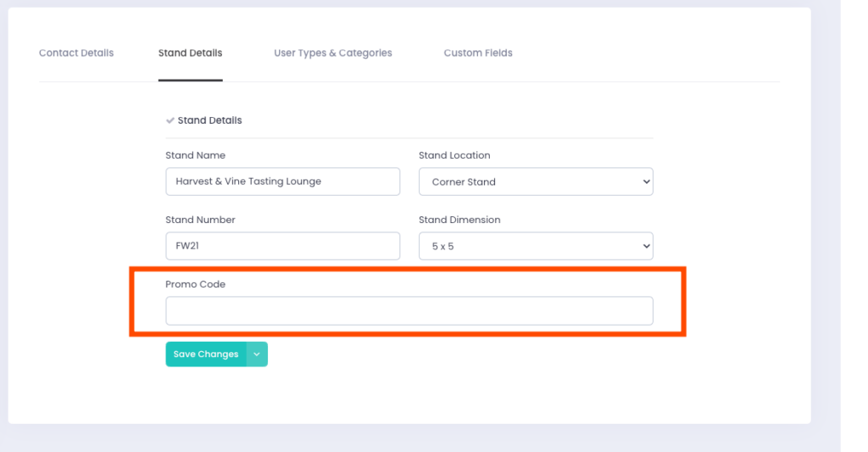Viewport: 868px width, 452px height.
Task: Click the chevron arrow in Stand Location select
Action: tap(646, 181)
